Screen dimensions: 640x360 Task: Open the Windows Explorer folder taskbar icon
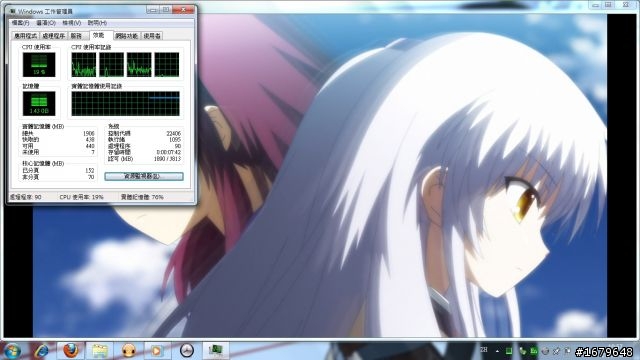coord(100,351)
